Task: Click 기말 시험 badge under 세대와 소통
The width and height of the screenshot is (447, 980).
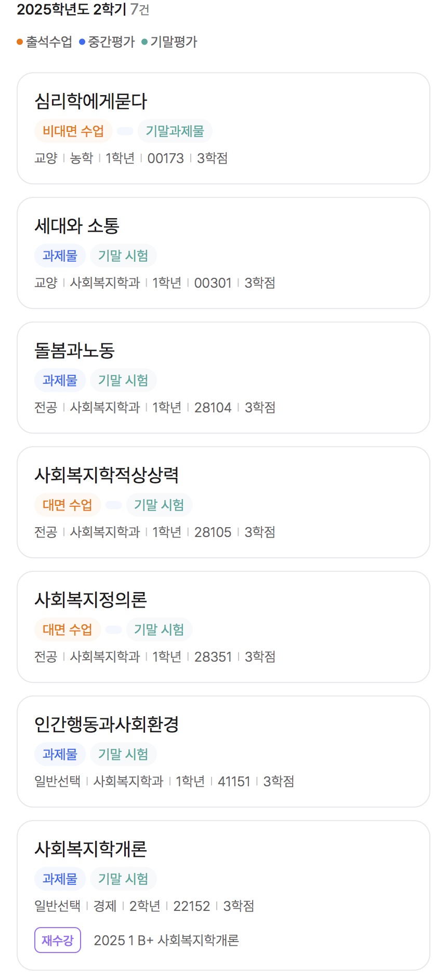Action: [123, 256]
